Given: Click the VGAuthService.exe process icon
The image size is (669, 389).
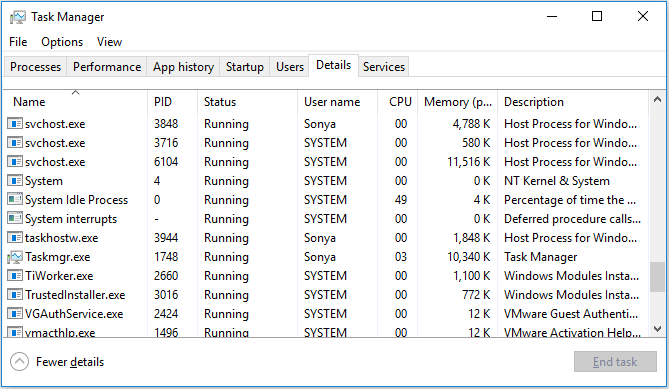Looking at the screenshot, I should pyautogui.click(x=15, y=314).
